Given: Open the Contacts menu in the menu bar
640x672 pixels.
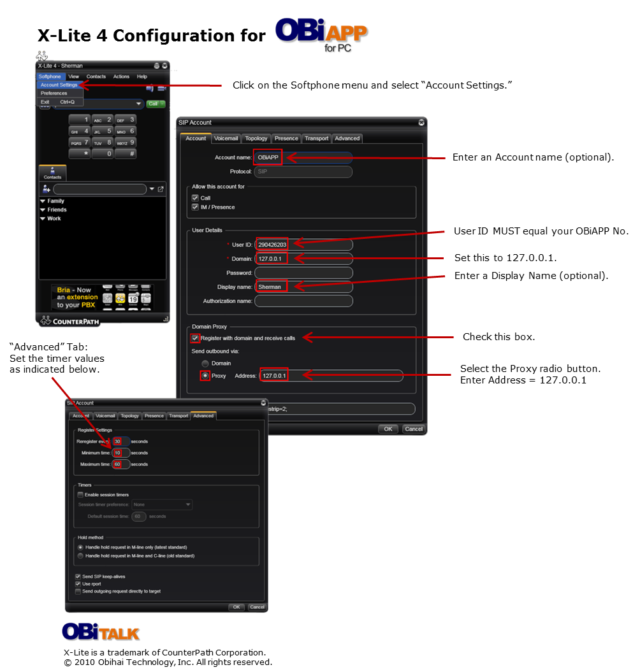Looking at the screenshot, I should [96, 76].
